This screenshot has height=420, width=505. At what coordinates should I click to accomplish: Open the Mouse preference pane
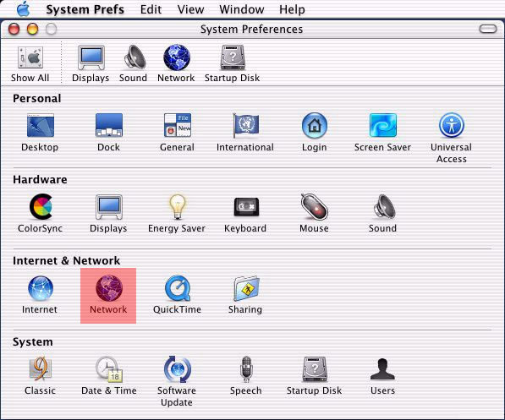coord(315,213)
